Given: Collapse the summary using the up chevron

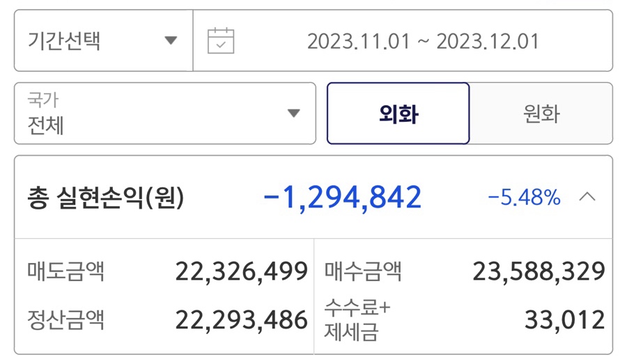Looking at the screenshot, I should click(587, 196).
